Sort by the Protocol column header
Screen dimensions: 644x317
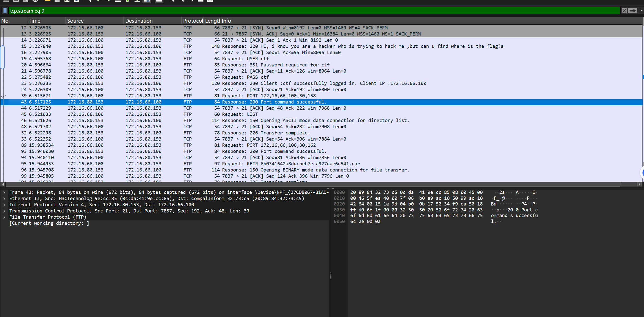coord(193,21)
